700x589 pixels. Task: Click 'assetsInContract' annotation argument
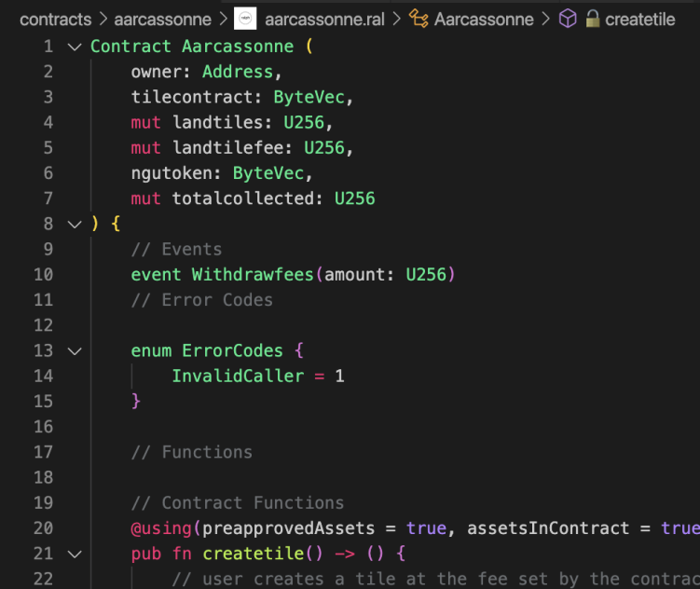click(x=548, y=528)
